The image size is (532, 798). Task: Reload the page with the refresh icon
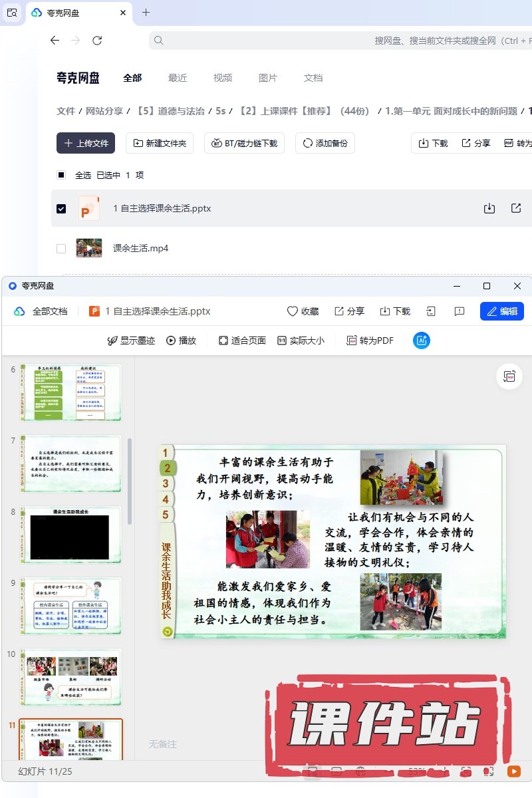click(x=97, y=41)
